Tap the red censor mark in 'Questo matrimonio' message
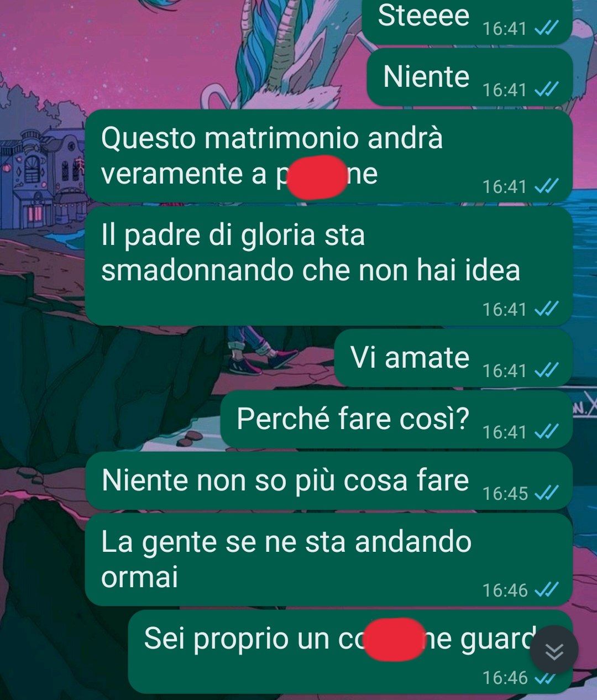The image size is (597, 700). pyautogui.click(x=317, y=176)
